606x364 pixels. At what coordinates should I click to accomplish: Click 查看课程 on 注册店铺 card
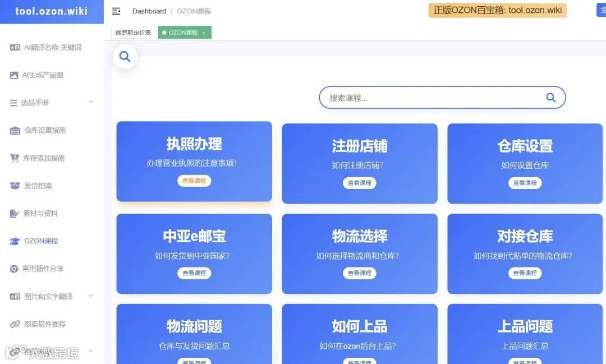(x=360, y=183)
